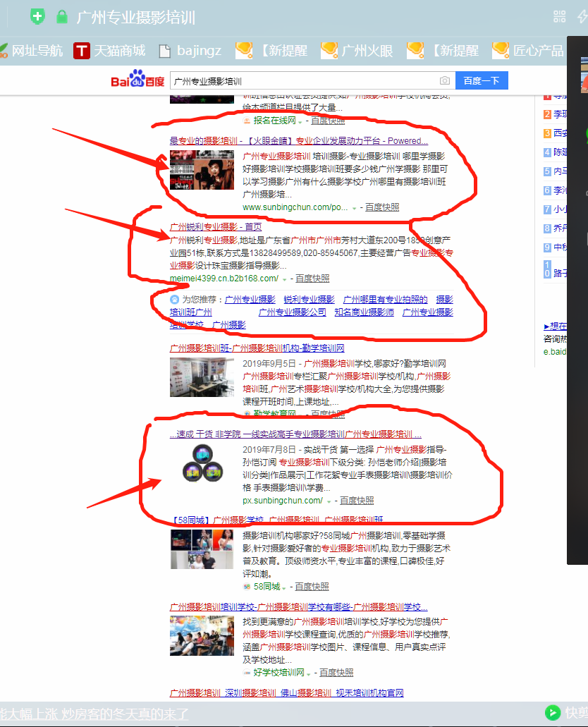Screen dimensions: 588x727
Task: Click hot search rank 8 entry
Action: click(556, 228)
